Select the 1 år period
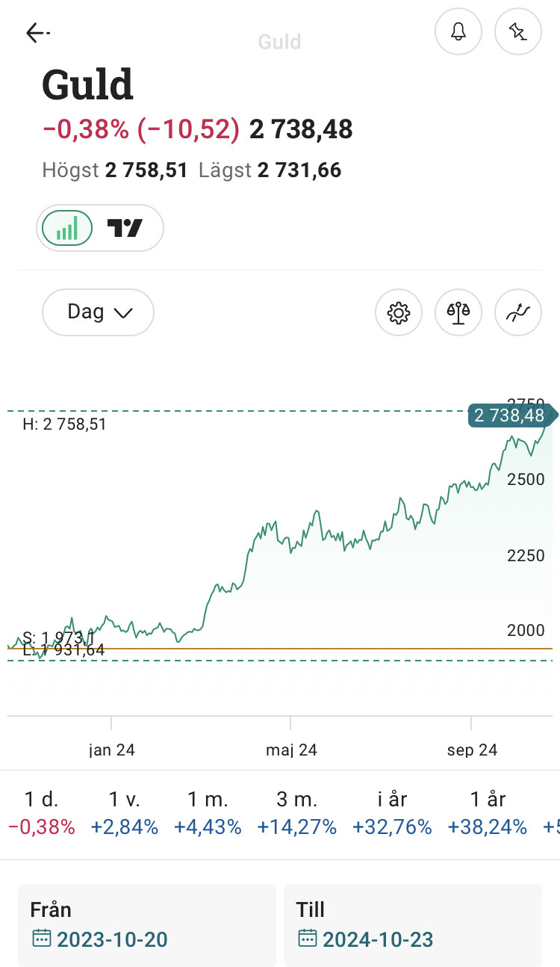This screenshot has width=560, height=967. (487, 813)
